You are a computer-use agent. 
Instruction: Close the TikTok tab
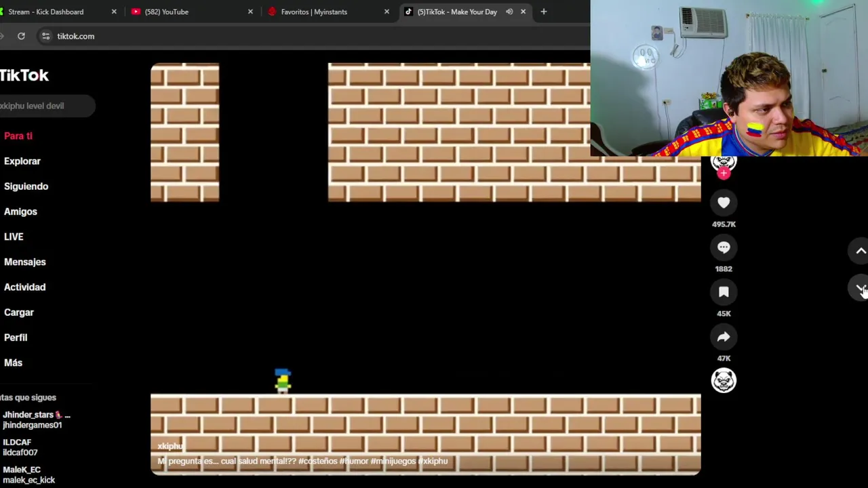[x=523, y=12]
